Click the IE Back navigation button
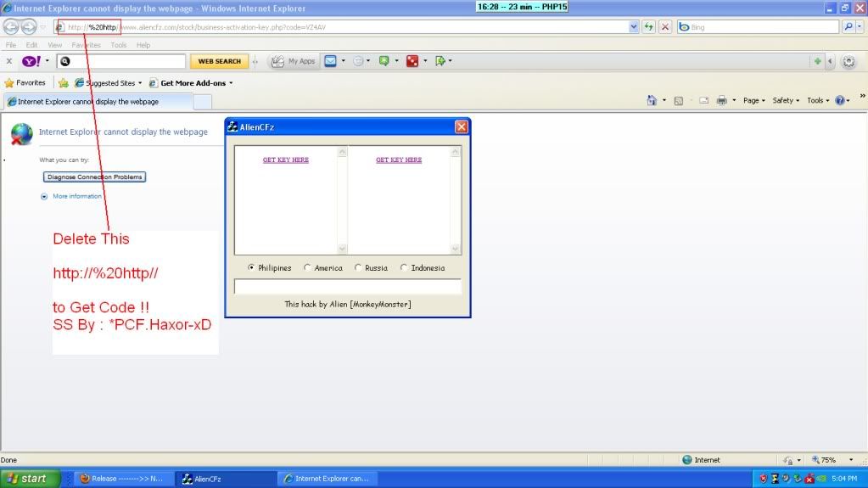The height and width of the screenshot is (488, 868). click(11, 27)
